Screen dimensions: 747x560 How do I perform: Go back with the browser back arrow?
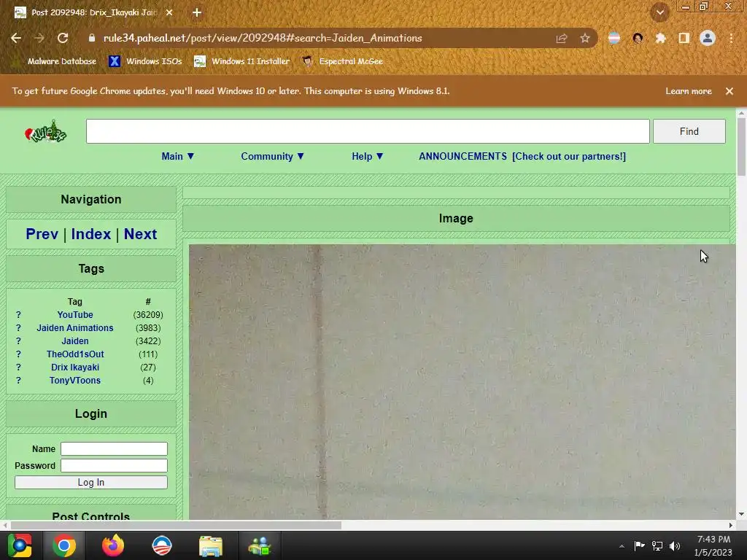pos(16,38)
